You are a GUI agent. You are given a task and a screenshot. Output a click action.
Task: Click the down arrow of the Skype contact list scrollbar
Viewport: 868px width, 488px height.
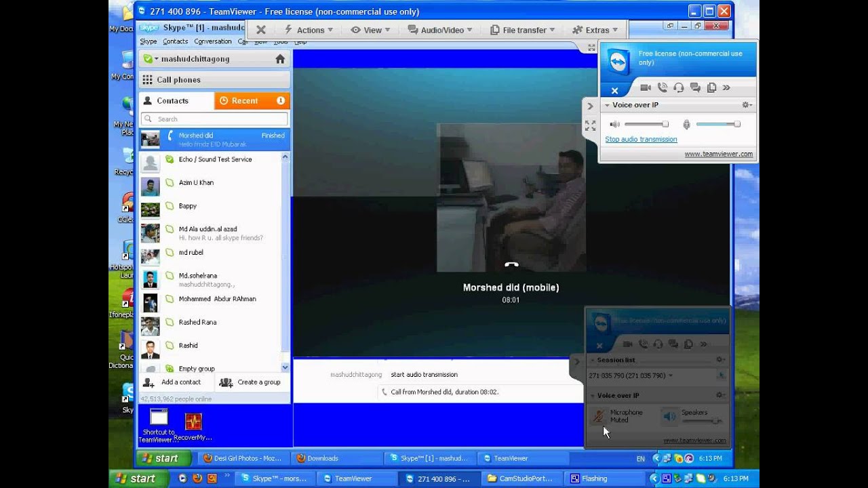pyautogui.click(x=285, y=367)
